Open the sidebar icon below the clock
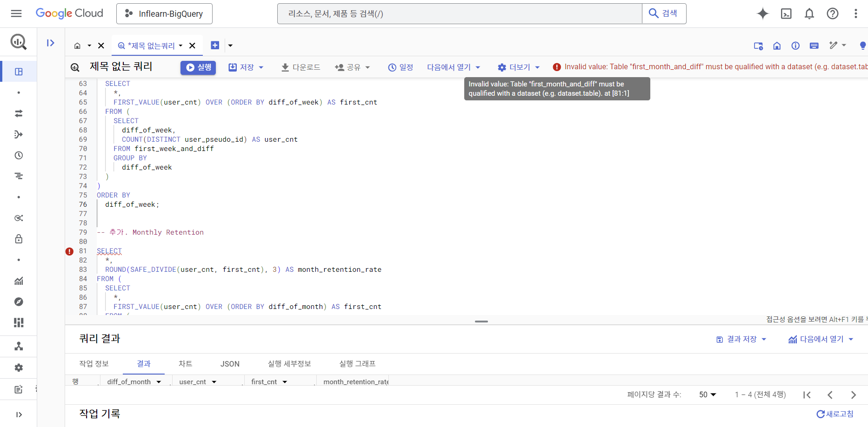 coord(19,176)
